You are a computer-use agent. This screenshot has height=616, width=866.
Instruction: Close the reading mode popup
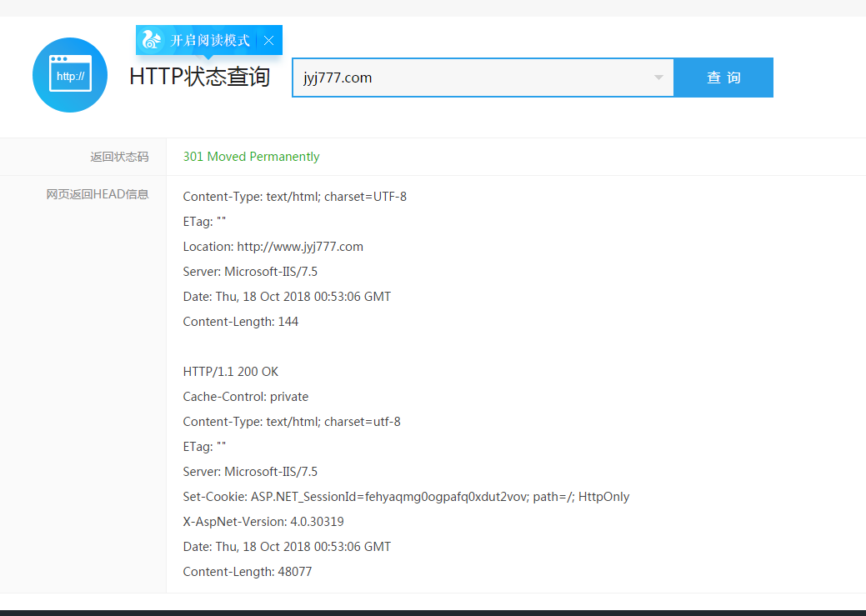268,40
